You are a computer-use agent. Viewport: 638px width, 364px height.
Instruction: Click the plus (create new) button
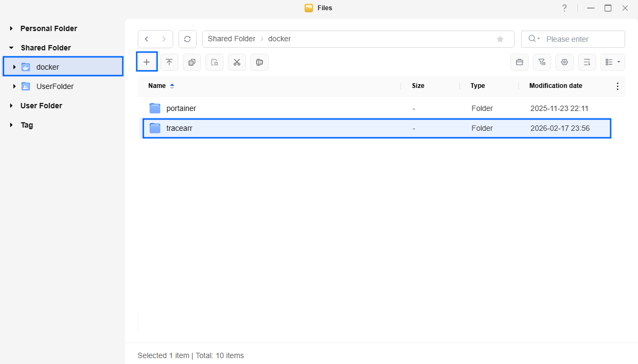[x=147, y=62]
